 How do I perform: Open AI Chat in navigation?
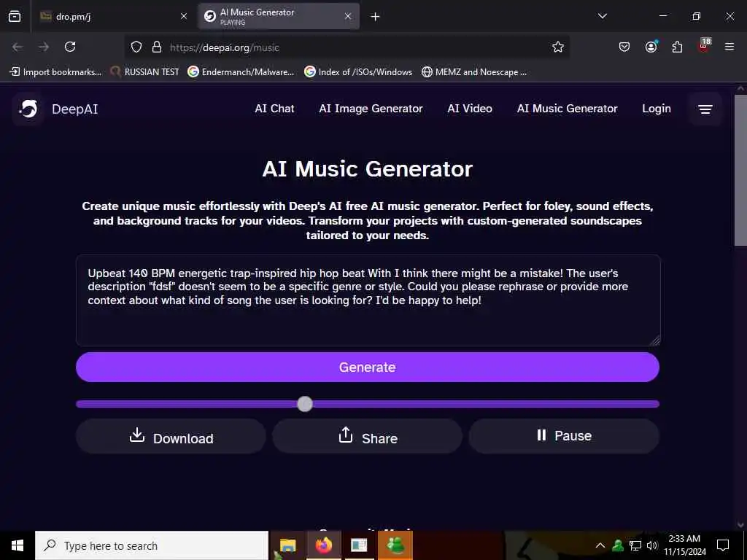click(274, 109)
